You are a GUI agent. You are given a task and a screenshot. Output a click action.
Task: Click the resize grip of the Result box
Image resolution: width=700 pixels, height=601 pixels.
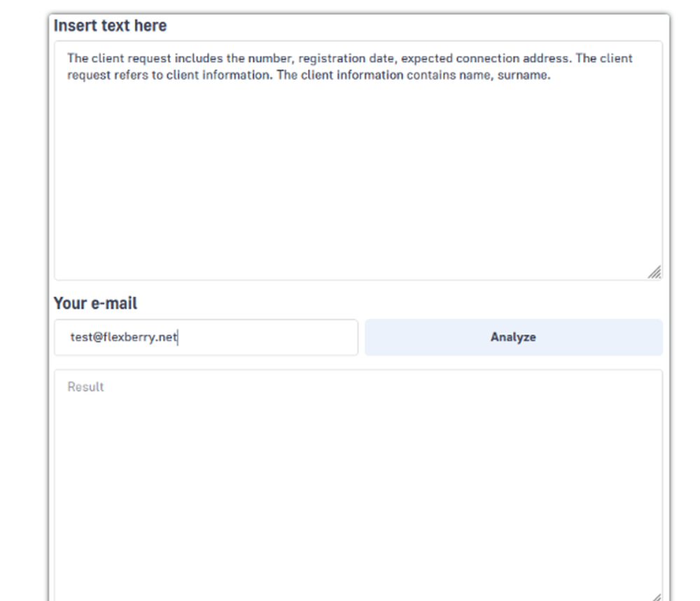point(656,597)
